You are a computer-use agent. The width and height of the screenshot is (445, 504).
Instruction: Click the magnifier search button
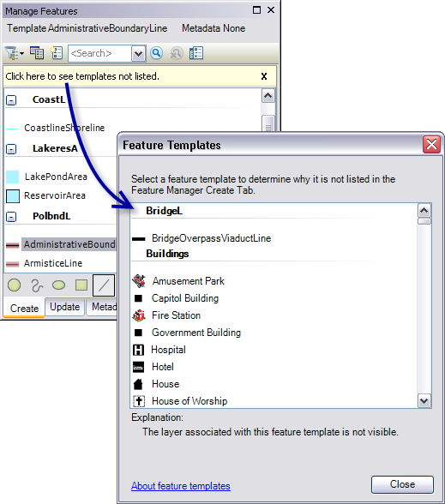click(156, 53)
